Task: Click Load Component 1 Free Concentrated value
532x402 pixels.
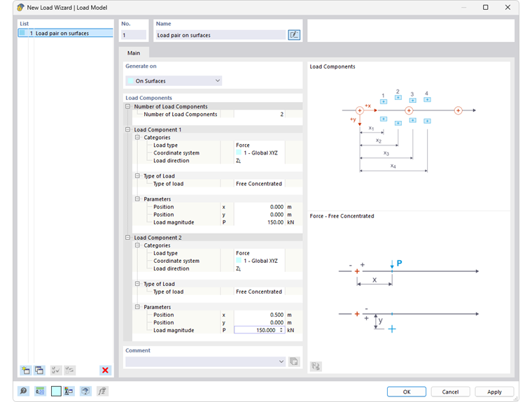Action: pos(260,184)
